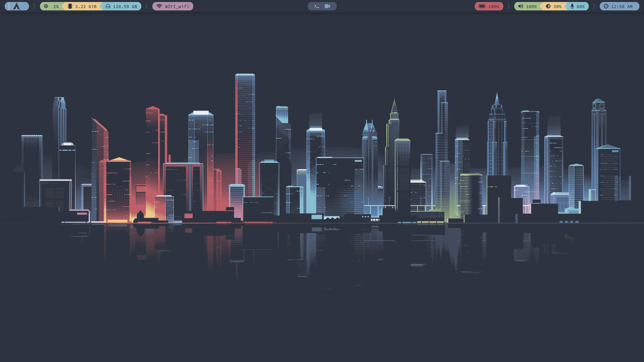Click the Wi-Fi signal icon
This screenshot has width=644, height=362.
click(159, 6)
